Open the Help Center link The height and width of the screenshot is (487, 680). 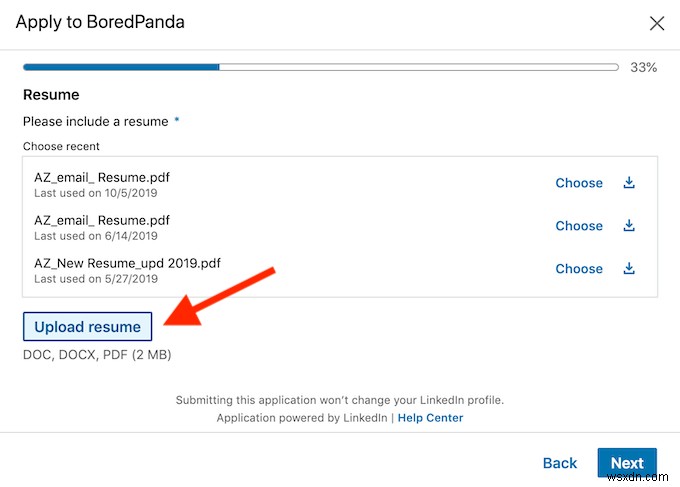coord(430,418)
